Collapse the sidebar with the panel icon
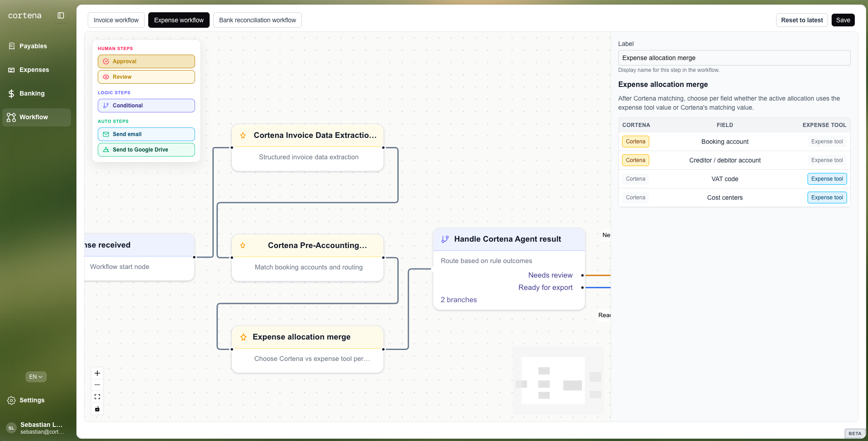Screen dimensions: 868x441 click(61, 15)
